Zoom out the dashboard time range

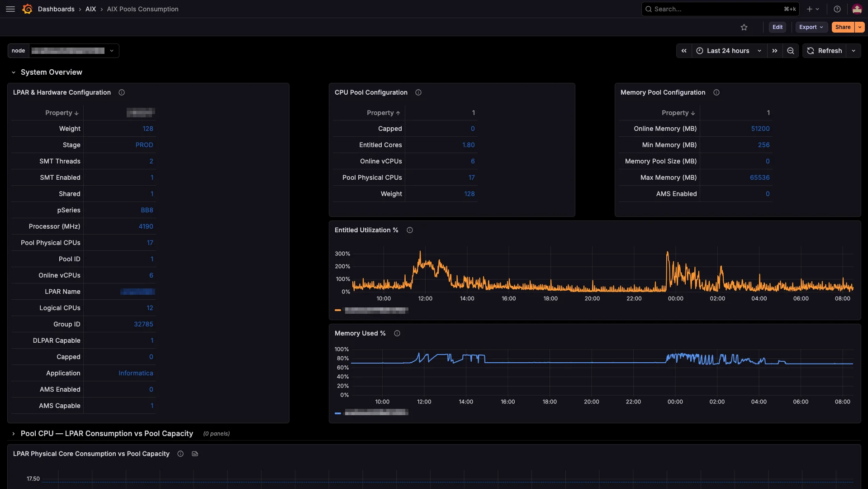pyautogui.click(x=790, y=51)
